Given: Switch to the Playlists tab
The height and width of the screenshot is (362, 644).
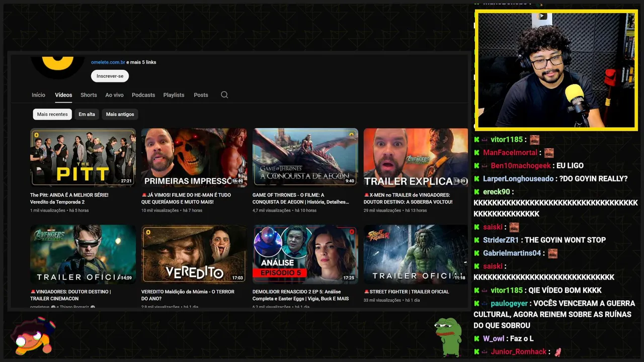Looking at the screenshot, I should point(174,95).
